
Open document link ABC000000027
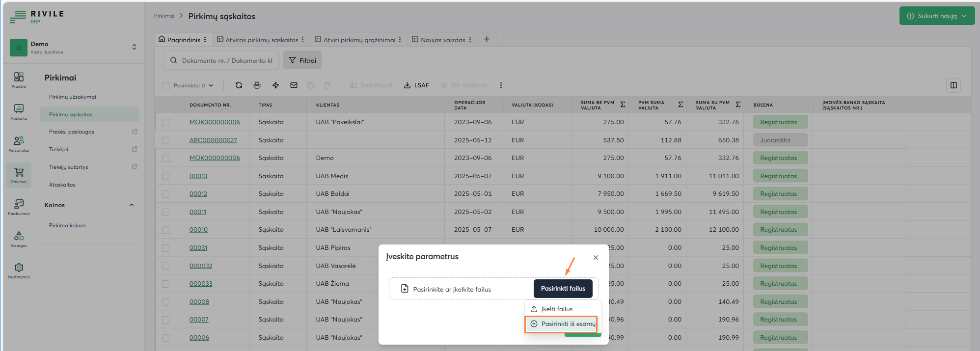click(x=213, y=140)
